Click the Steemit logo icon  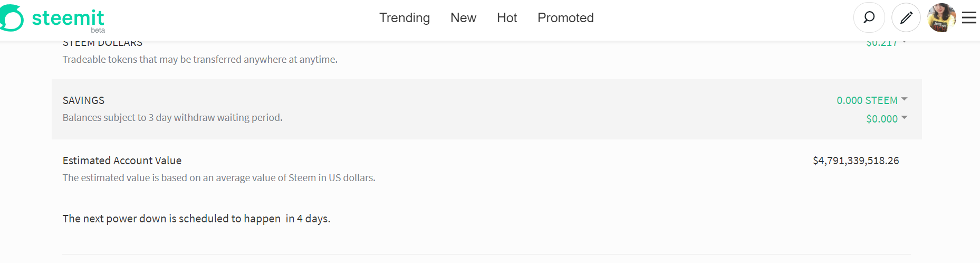[x=12, y=18]
